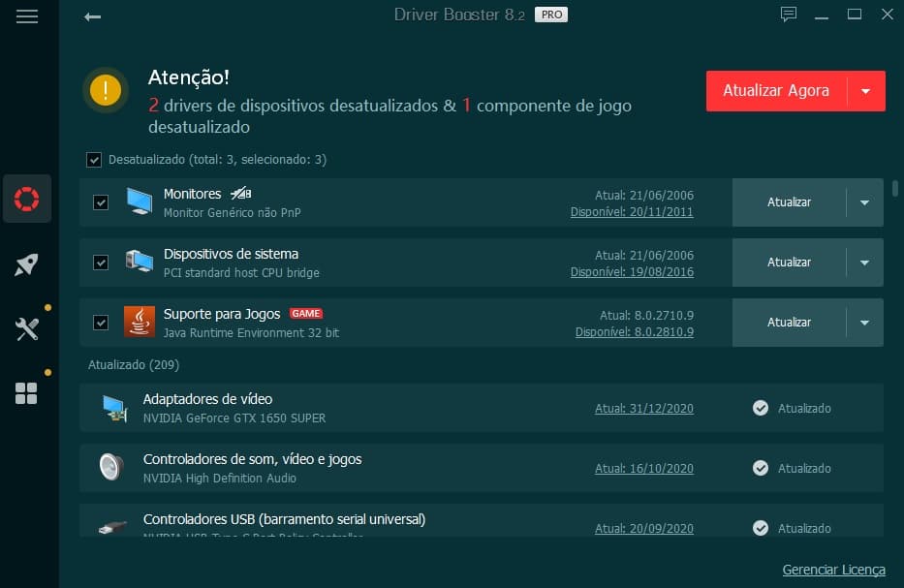This screenshot has height=588, width=904.
Task: Open the dropdown for Dispositivos de sistema Atualizar
Action: click(865, 263)
